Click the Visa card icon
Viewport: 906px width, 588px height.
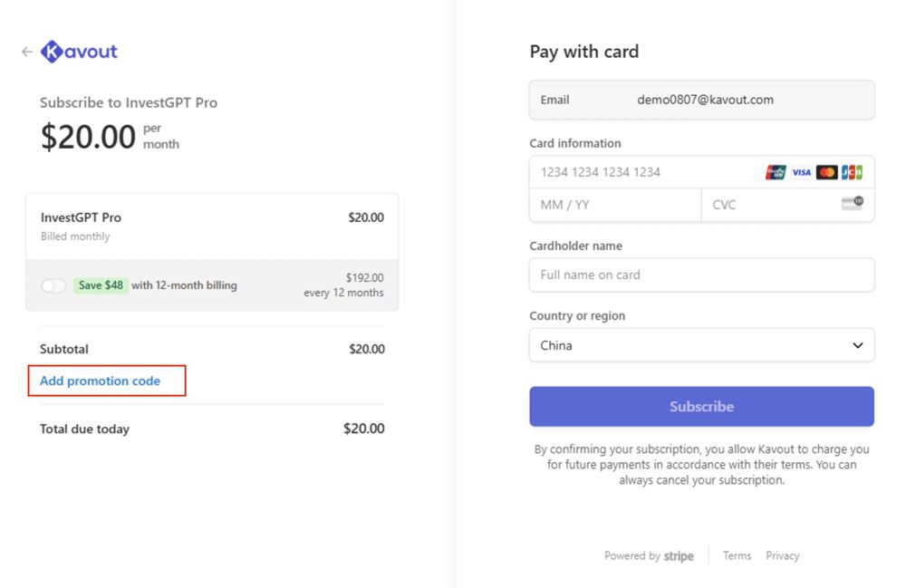801,172
